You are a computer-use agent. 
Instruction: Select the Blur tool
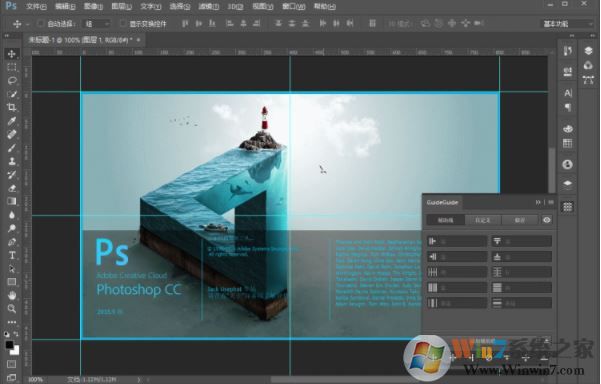click(12, 215)
